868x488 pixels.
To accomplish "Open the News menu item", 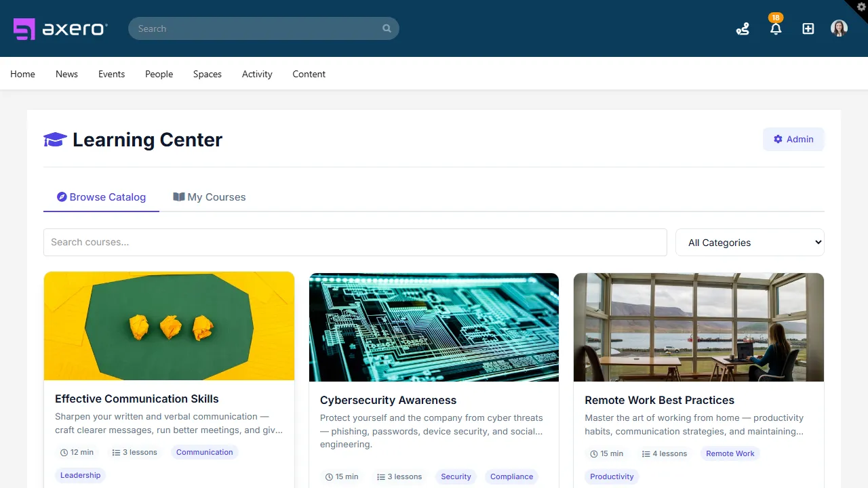I will 66,74.
